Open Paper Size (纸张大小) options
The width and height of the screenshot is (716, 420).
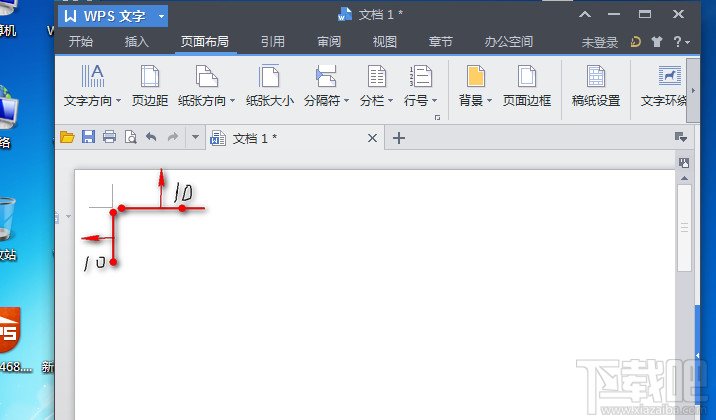[x=269, y=86]
